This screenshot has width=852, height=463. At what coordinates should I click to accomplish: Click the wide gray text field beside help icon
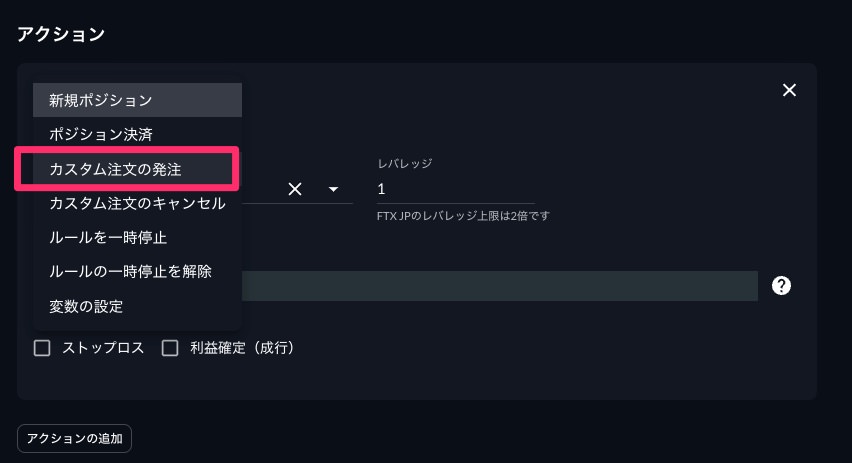499,286
